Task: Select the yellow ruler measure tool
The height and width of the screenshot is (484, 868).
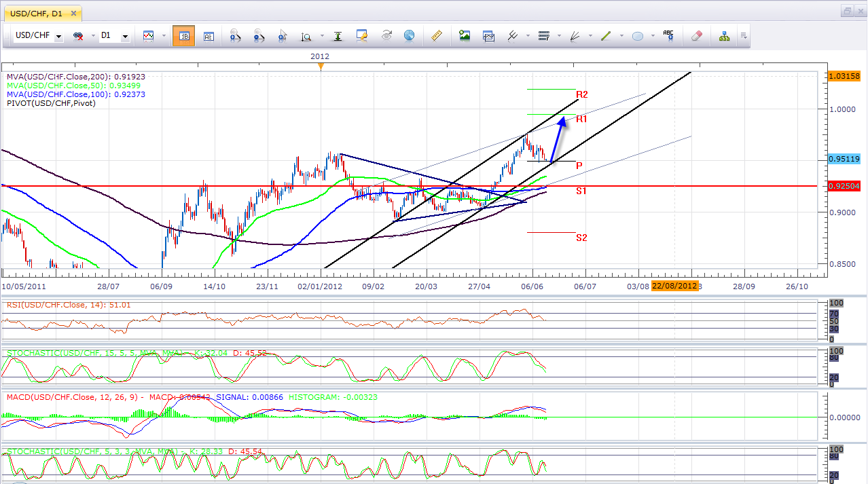Action: [437, 36]
